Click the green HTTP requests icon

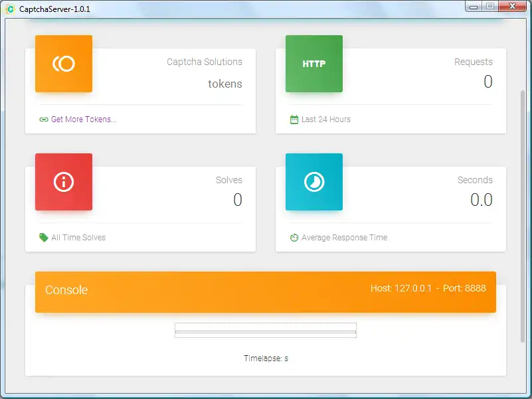pyautogui.click(x=314, y=64)
